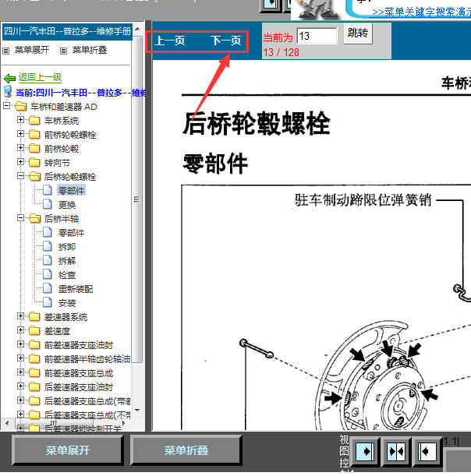Viewport: 471px width, 476px height.
Task: Click the folder icon of 前桥轮毂螺栓
Action: pos(34,135)
